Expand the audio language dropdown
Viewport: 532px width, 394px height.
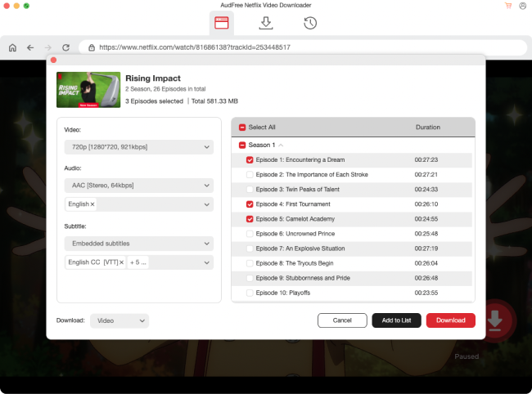206,204
